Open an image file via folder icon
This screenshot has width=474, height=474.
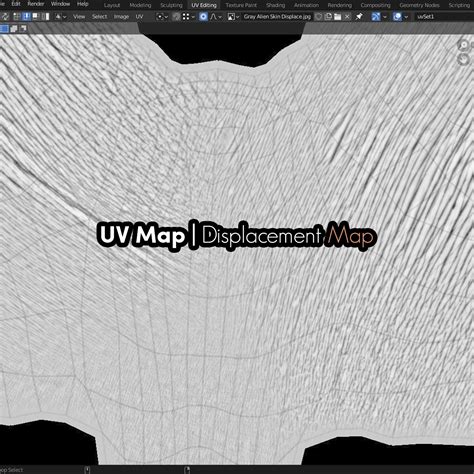tap(338, 16)
